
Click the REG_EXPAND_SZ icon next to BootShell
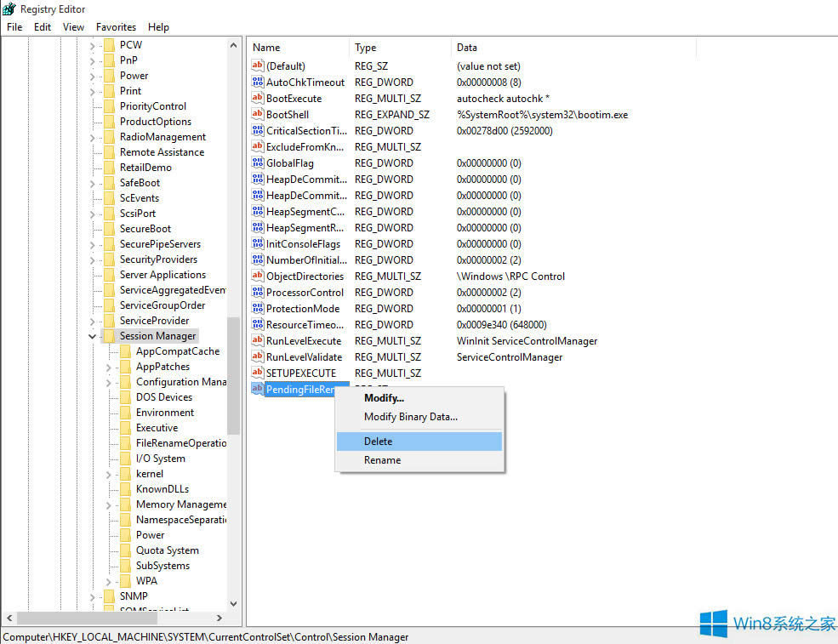(x=258, y=114)
